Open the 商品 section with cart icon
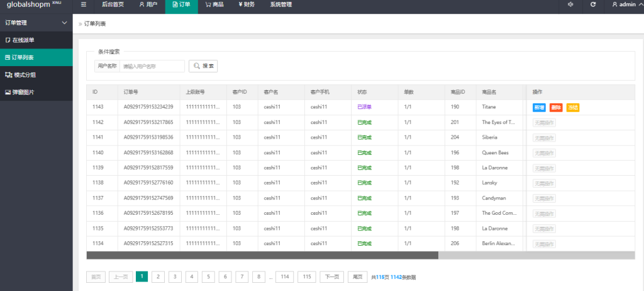 [x=214, y=4]
